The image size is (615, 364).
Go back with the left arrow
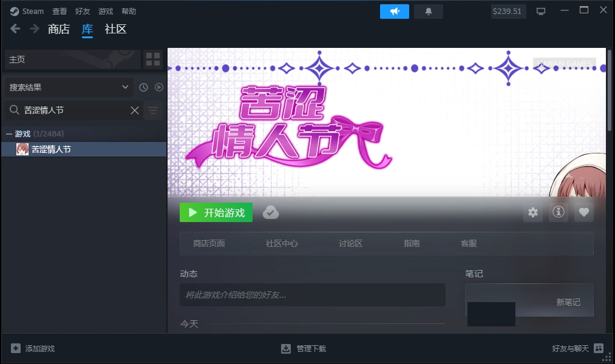point(15,29)
